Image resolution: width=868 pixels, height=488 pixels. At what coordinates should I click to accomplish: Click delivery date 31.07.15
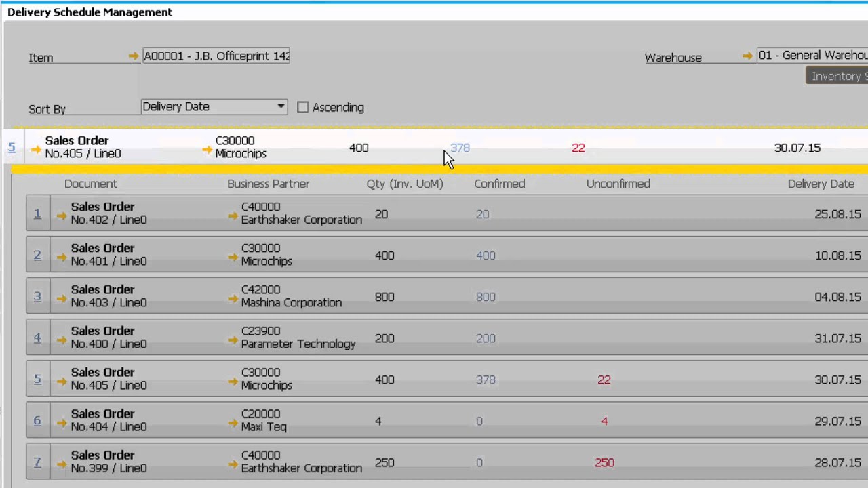point(837,338)
